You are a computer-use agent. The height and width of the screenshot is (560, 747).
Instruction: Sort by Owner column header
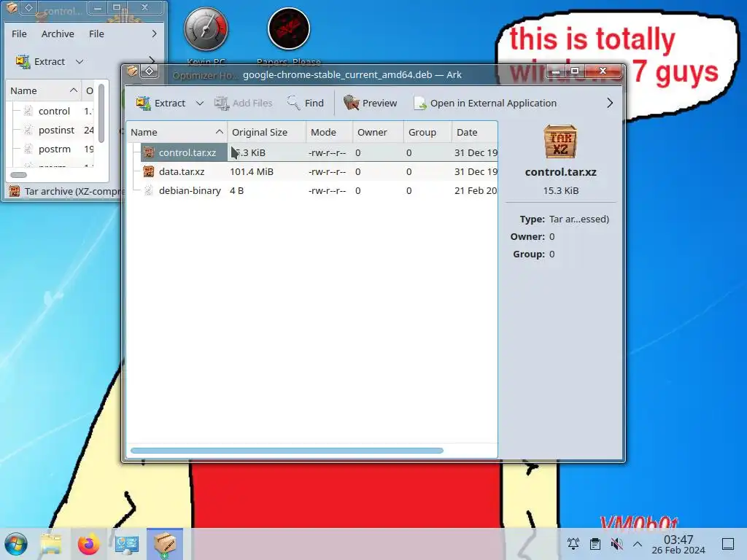tap(379, 132)
